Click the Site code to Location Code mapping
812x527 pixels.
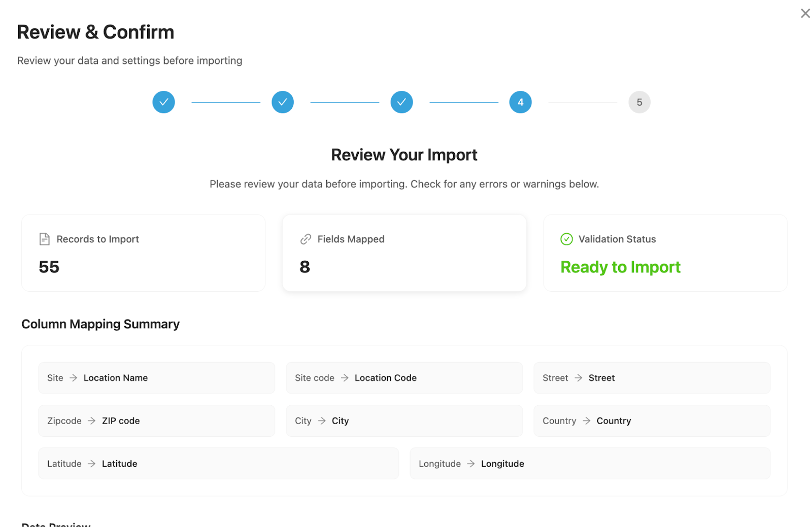pyautogui.click(x=404, y=378)
